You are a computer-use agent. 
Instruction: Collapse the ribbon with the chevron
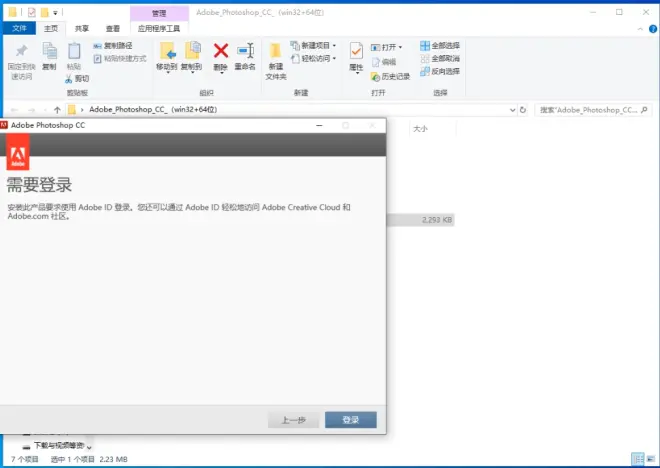point(640,29)
